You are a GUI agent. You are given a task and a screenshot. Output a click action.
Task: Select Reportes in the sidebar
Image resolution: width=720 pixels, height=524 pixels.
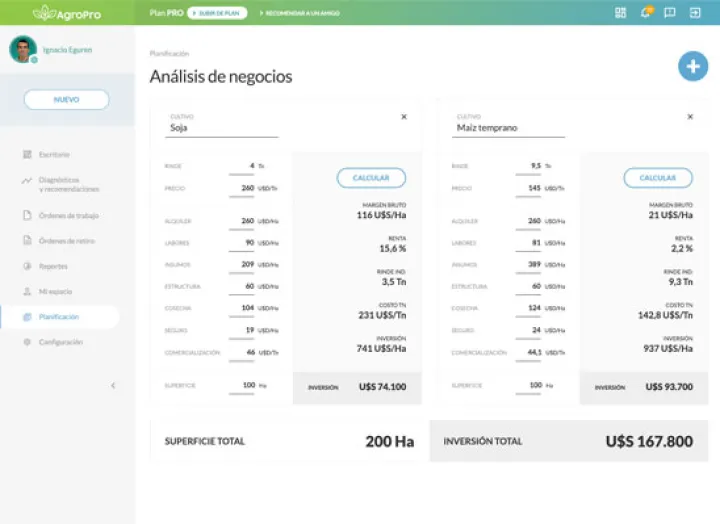pyautogui.click(x=53, y=266)
